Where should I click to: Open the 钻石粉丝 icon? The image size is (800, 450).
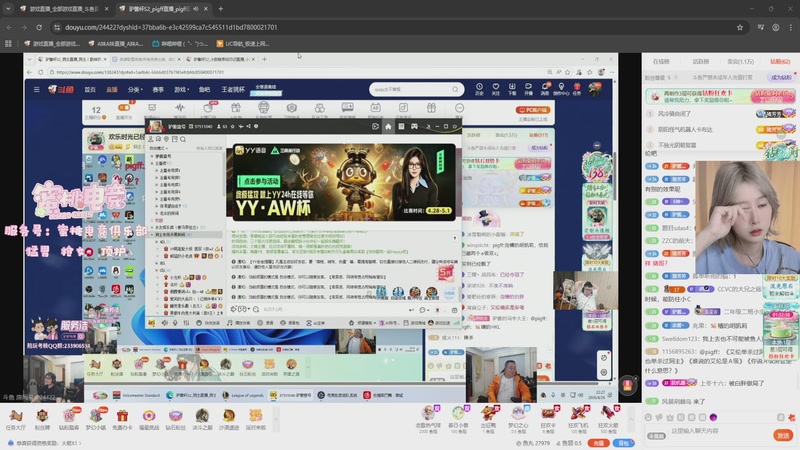[x=176, y=420]
